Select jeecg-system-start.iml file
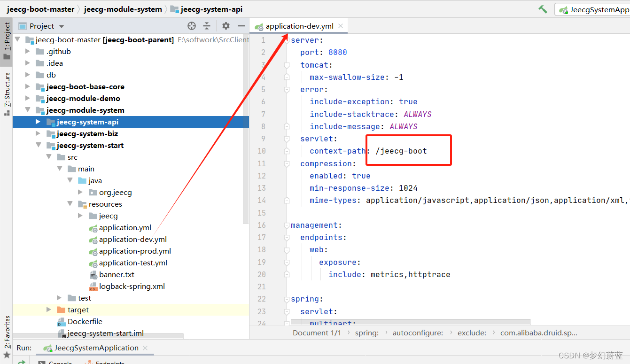This screenshot has width=630, height=364. [x=105, y=333]
